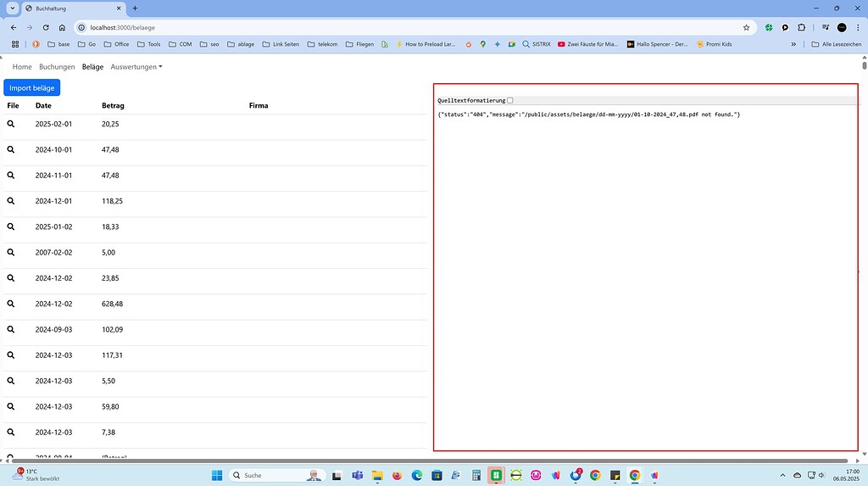Open the weather widget showing 13°C

(x=37, y=475)
